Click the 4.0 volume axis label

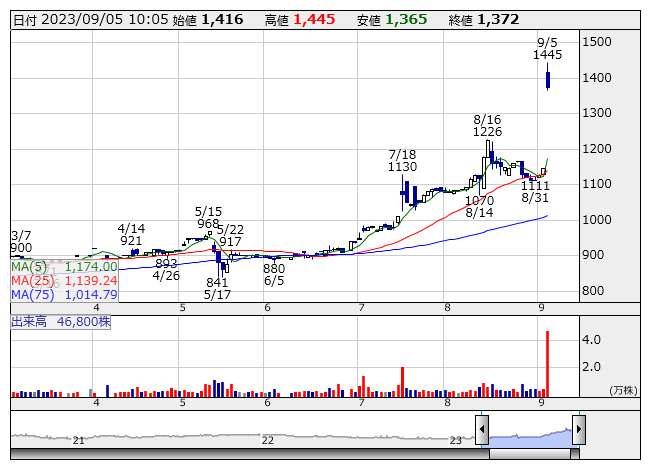pyautogui.click(x=591, y=340)
